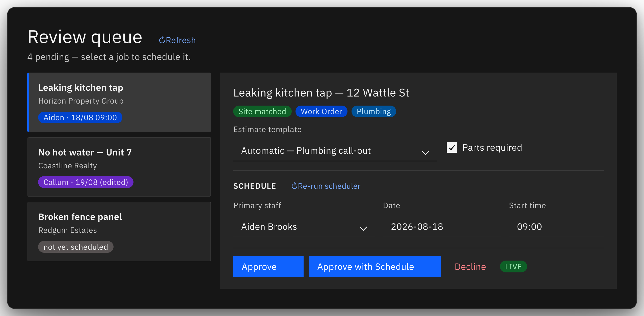Image resolution: width=644 pixels, height=316 pixels.
Task: Click the Refresh link text
Action: (181, 40)
